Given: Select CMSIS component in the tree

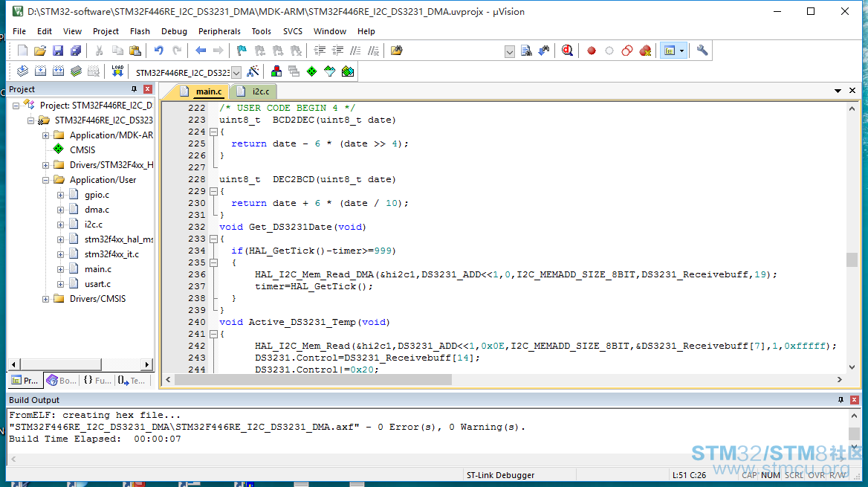Looking at the screenshot, I should click(82, 150).
